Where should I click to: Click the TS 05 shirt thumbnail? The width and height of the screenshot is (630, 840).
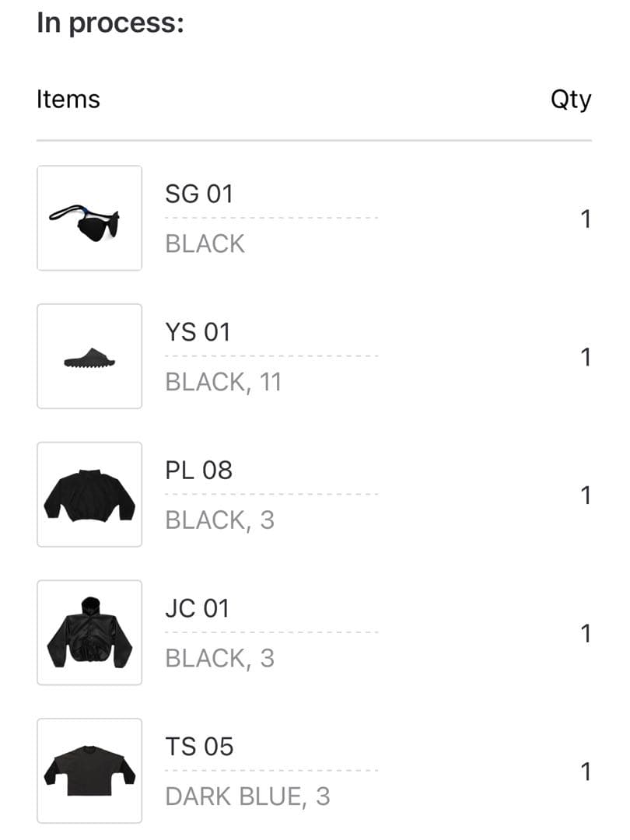89,770
